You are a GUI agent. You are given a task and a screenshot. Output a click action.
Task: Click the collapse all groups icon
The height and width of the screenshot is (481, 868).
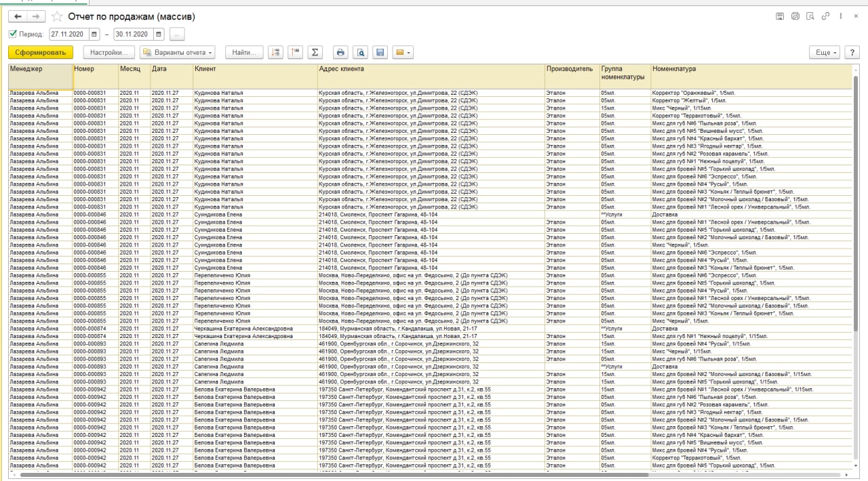(295, 52)
